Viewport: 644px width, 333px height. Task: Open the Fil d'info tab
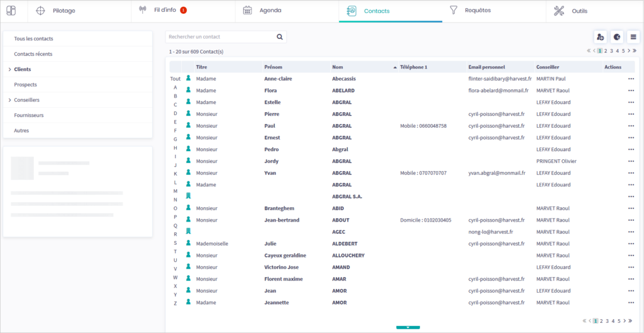[164, 11]
